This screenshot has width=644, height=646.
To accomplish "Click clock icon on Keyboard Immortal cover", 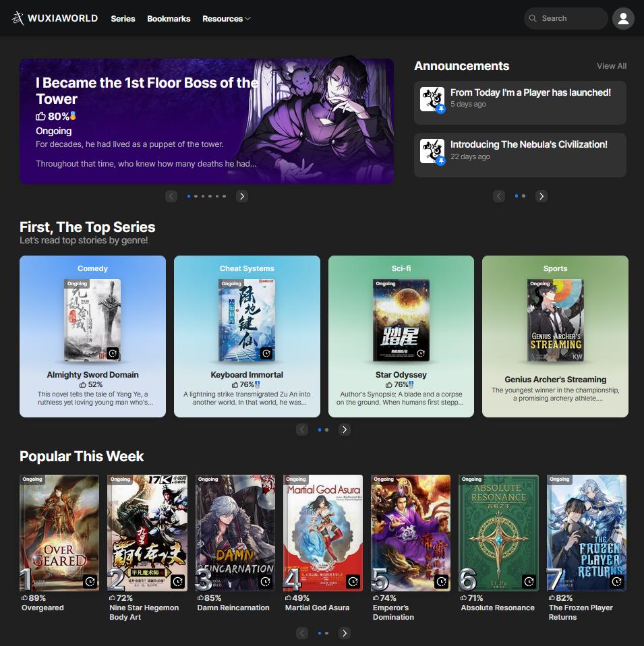I will [266, 353].
